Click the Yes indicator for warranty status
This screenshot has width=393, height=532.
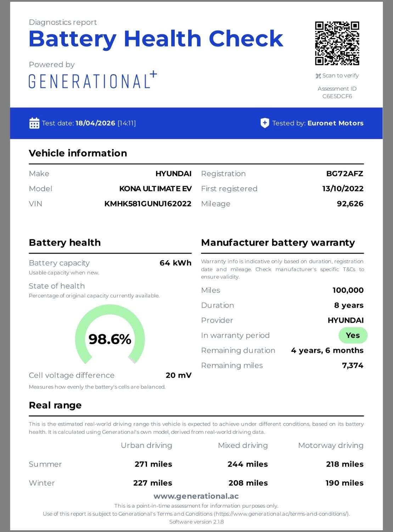(x=352, y=335)
